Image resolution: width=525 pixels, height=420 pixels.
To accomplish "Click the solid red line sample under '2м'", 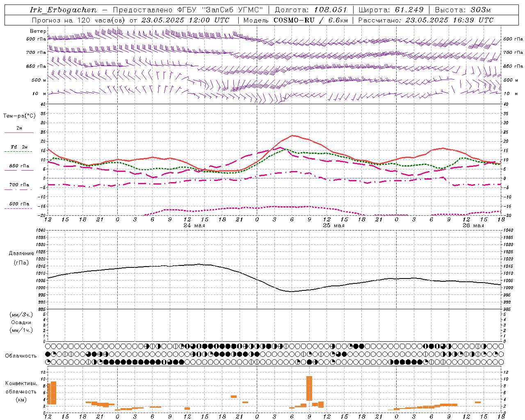I will [19, 133].
